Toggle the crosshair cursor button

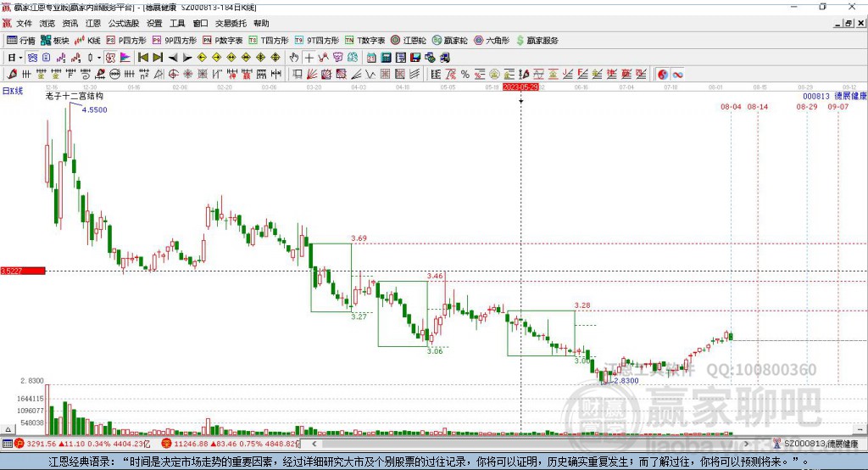309,58
